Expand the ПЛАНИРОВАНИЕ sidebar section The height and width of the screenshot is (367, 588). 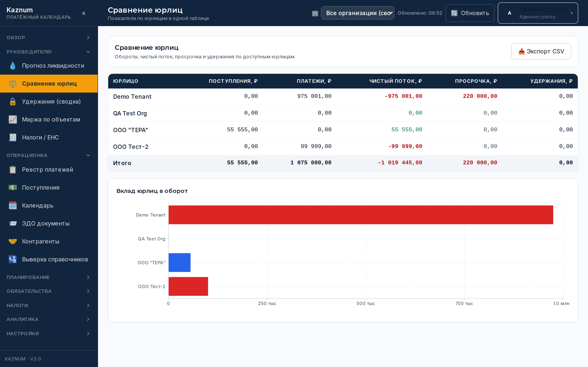coord(49,277)
